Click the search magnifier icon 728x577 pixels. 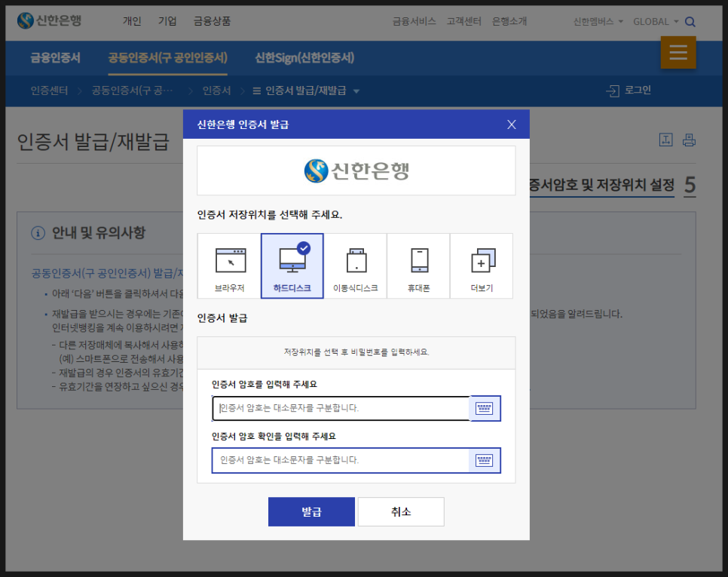click(x=690, y=22)
